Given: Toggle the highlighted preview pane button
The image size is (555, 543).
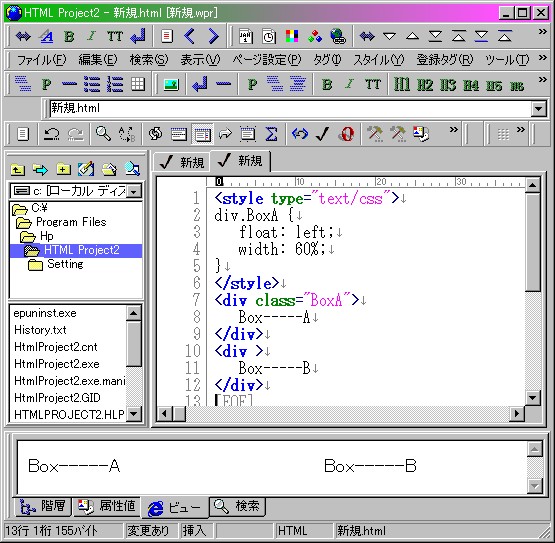Looking at the screenshot, I should (x=202, y=134).
